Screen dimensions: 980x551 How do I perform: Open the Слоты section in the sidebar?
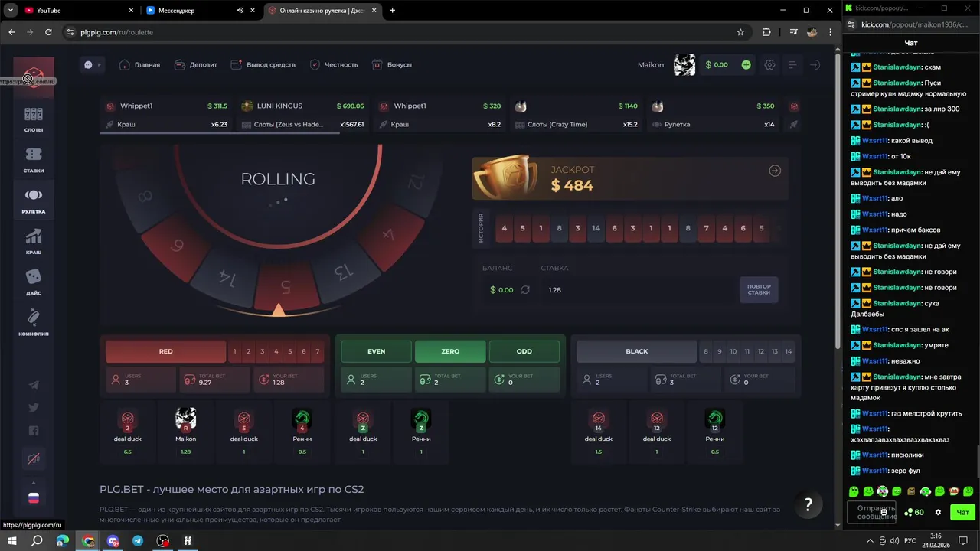(34, 119)
